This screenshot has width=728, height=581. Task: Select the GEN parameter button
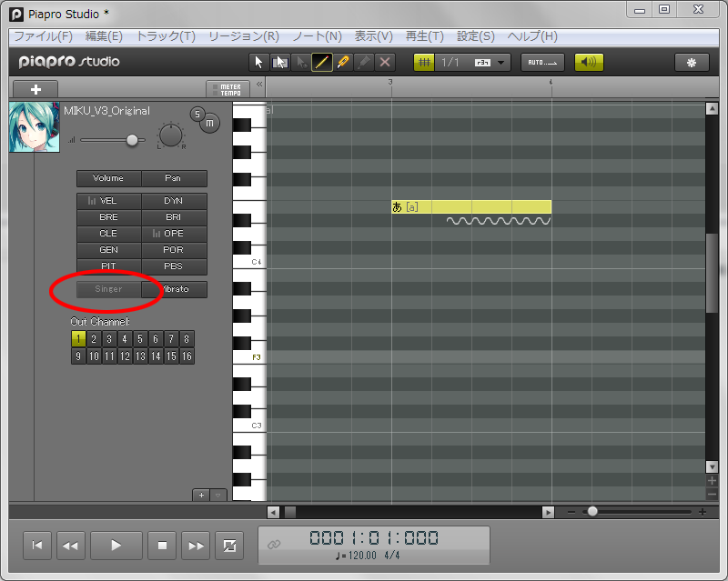coord(109,250)
